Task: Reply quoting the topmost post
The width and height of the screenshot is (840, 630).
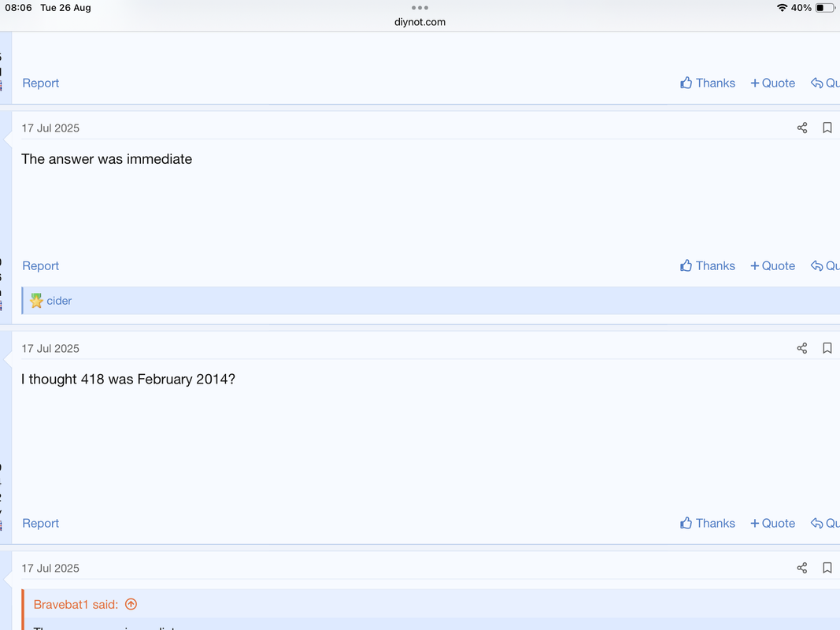Action: point(825,83)
